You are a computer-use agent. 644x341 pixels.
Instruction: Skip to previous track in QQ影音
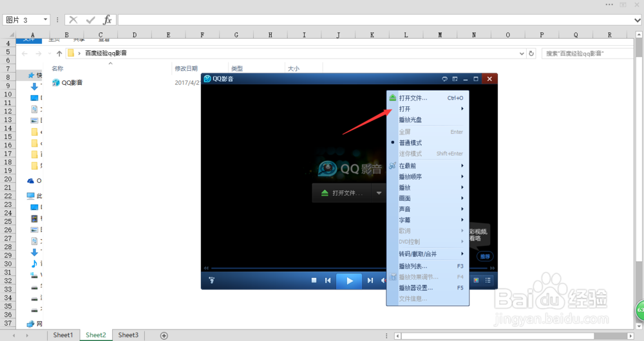point(328,281)
